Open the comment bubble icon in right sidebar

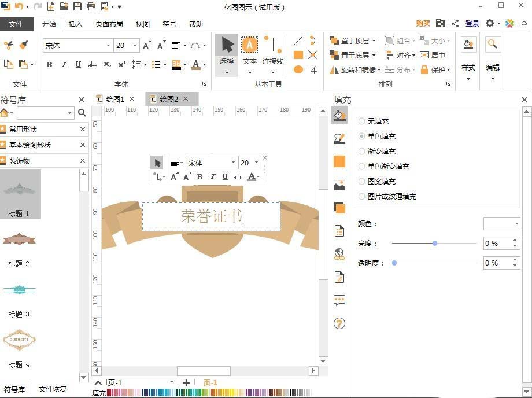click(x=339, y=300)
